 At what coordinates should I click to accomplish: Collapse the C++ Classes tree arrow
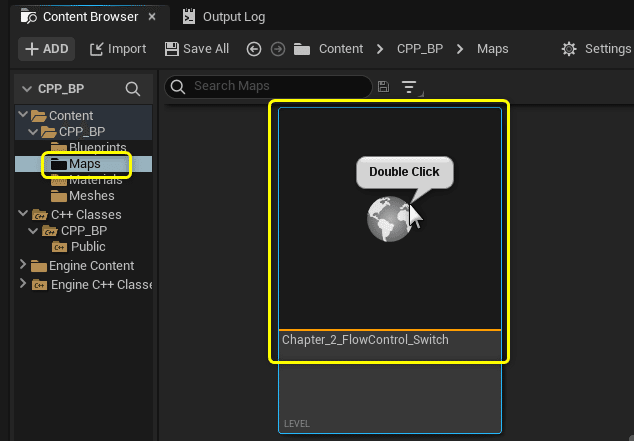(x=23, y=213)
